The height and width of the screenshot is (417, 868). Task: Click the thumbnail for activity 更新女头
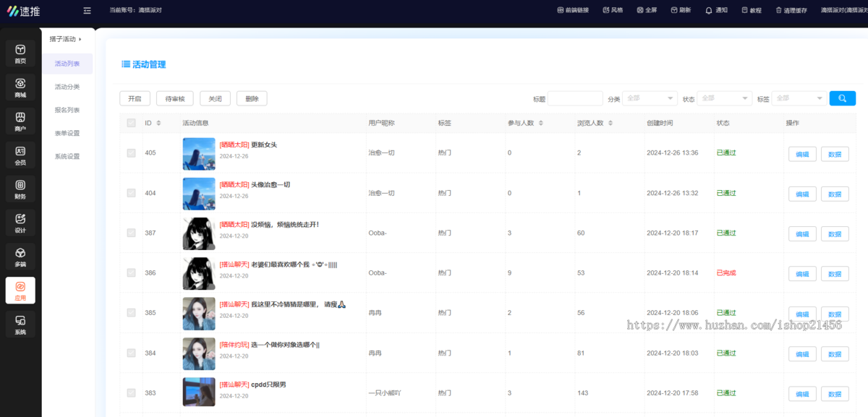pyautogui.click(x=199, y=153)
